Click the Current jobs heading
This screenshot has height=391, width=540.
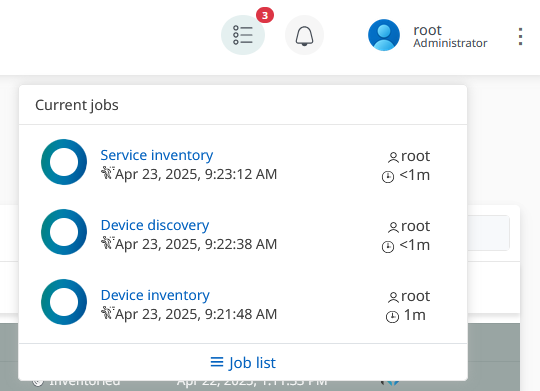(x=77, y=105)
